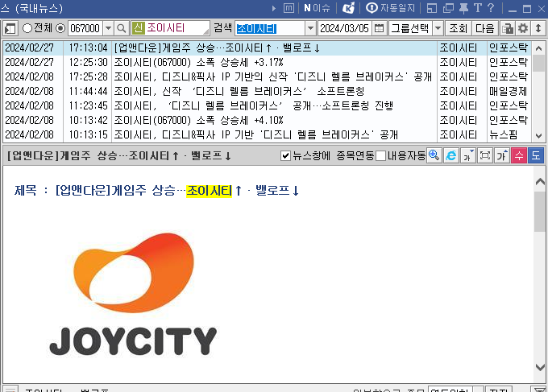
Task: Click the highlighted 조이시티 word in article title
Action: click(209, 191)
